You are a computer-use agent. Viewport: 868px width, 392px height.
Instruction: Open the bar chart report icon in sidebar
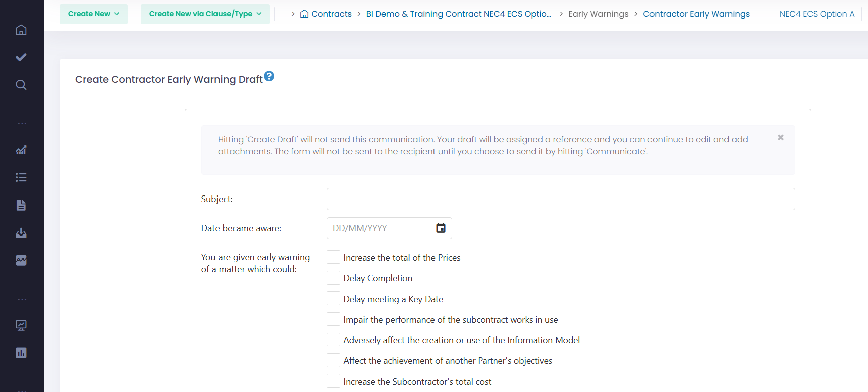[21, 353]
